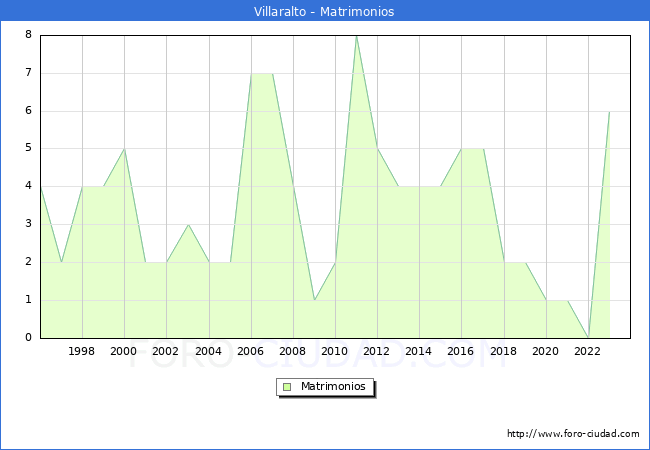
Task: Click the 2010 x-axis label
Action: [x=335, y=351]
